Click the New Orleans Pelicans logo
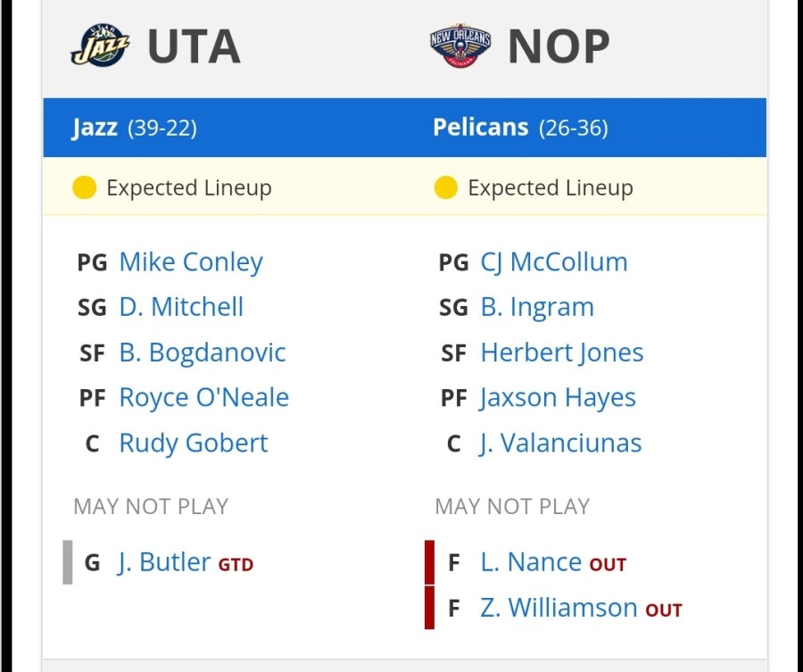803x672 pixels. pos(460,46)
